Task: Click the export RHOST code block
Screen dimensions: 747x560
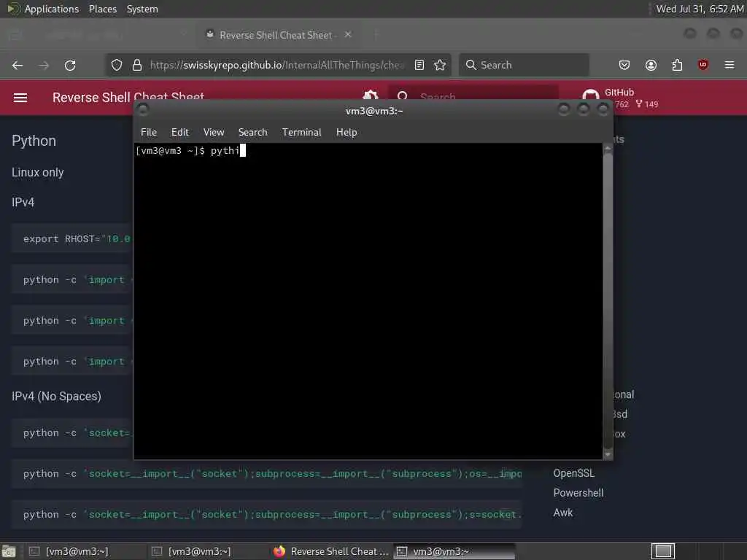Action: click(72, 238)
